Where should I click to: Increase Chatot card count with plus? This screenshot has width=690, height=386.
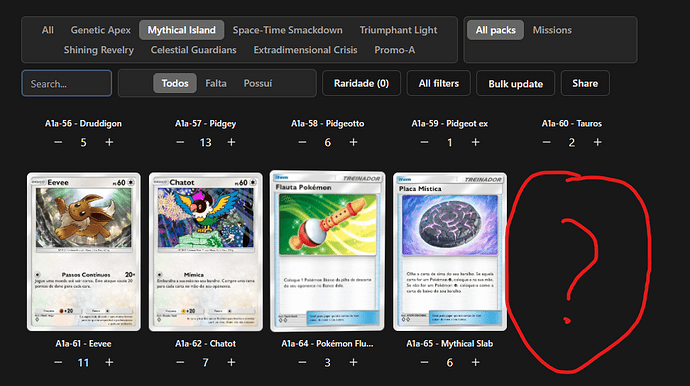pyautogui.click(x=231, y=362)
